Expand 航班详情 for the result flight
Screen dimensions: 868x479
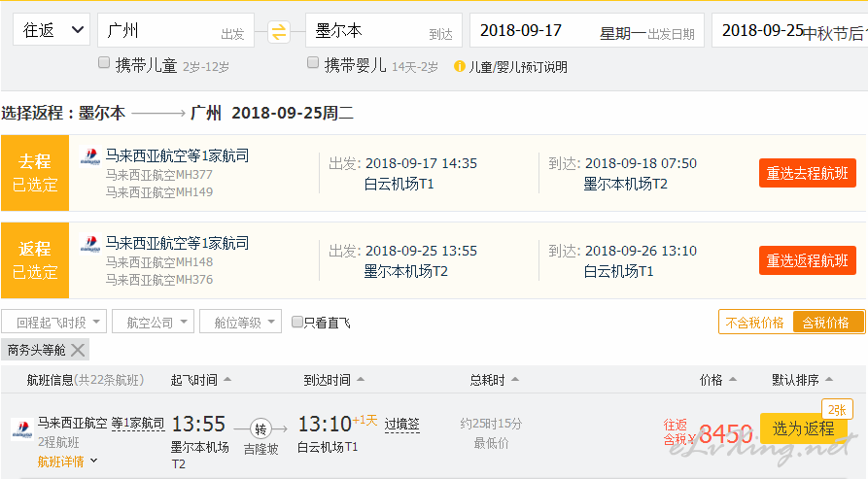(x=67, y=462)
